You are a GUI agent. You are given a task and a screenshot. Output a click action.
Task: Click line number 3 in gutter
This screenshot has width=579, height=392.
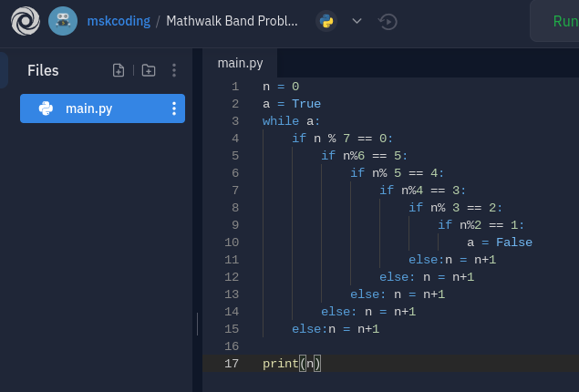point(235,121)
